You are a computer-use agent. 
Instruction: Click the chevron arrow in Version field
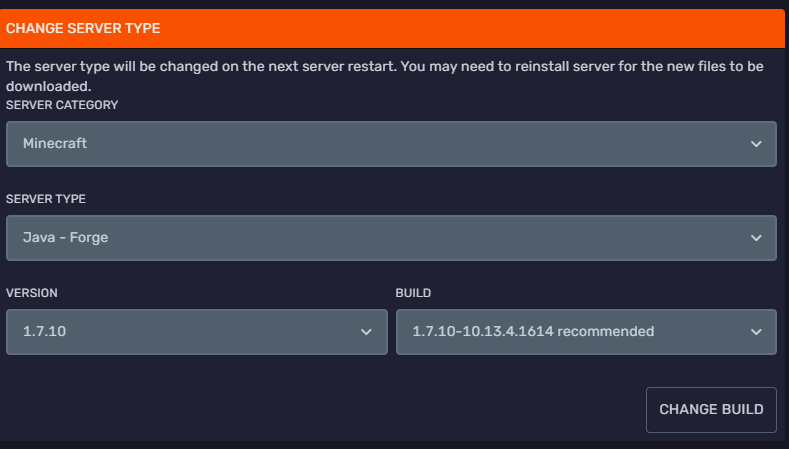(366, 332)
